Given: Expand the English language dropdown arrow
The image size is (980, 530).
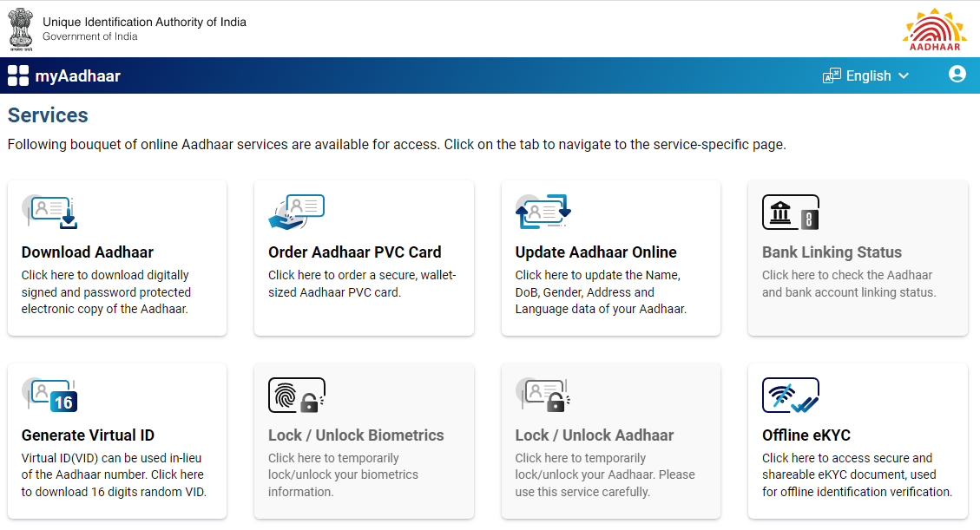Looking at the screenshot, I should [903, 75].
